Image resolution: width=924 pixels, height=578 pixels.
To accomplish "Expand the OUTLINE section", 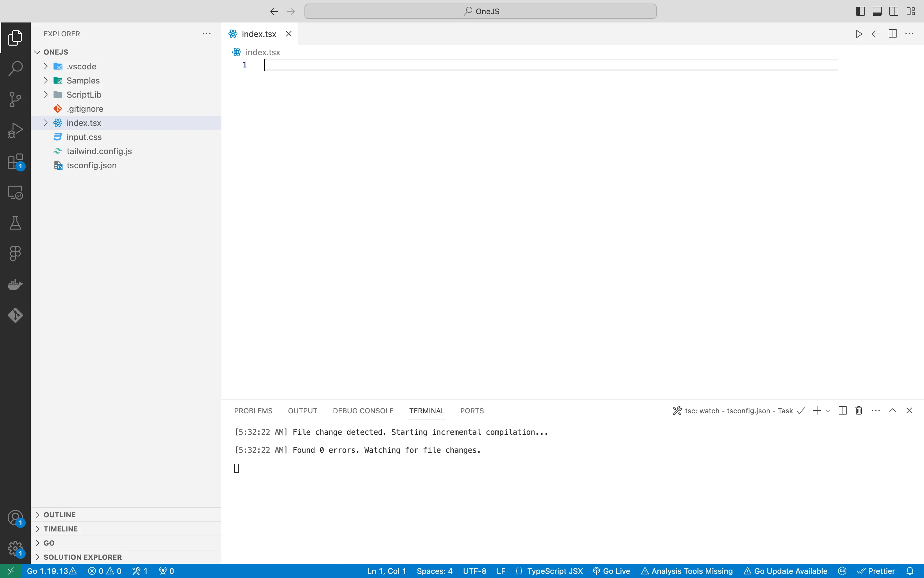I will click(126, 515).
